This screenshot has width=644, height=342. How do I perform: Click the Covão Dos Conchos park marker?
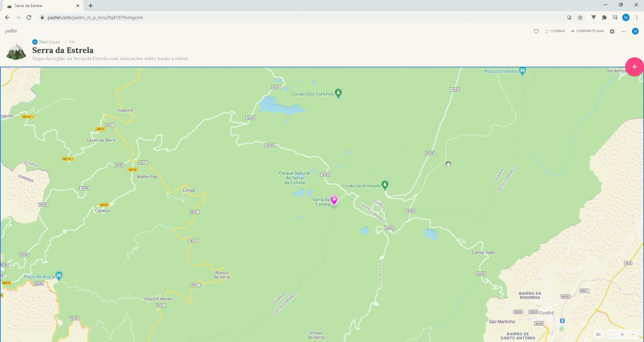click(338, 93)
